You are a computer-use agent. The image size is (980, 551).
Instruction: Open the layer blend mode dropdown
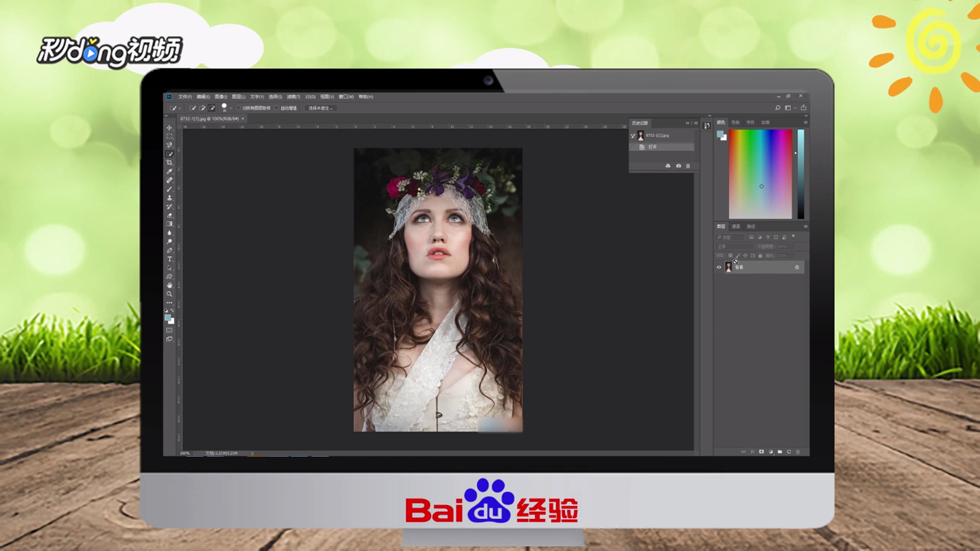pos(734,246)
